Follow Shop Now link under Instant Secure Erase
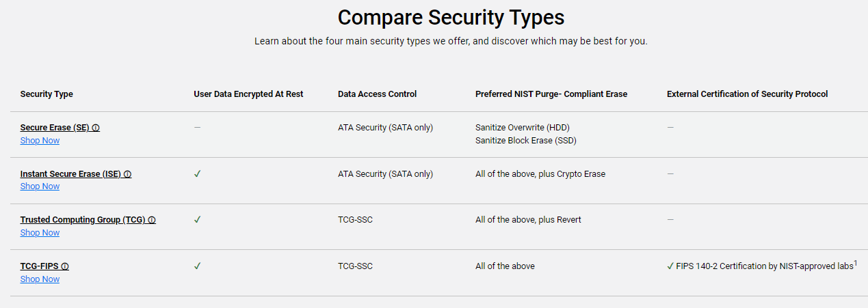868x308 pixels. 40,186
